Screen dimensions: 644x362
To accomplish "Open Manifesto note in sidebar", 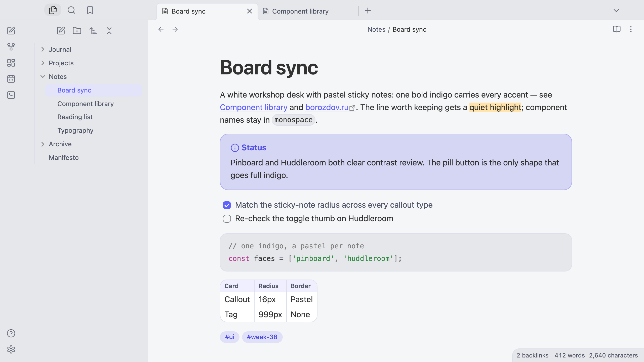I will coord(89,158).
